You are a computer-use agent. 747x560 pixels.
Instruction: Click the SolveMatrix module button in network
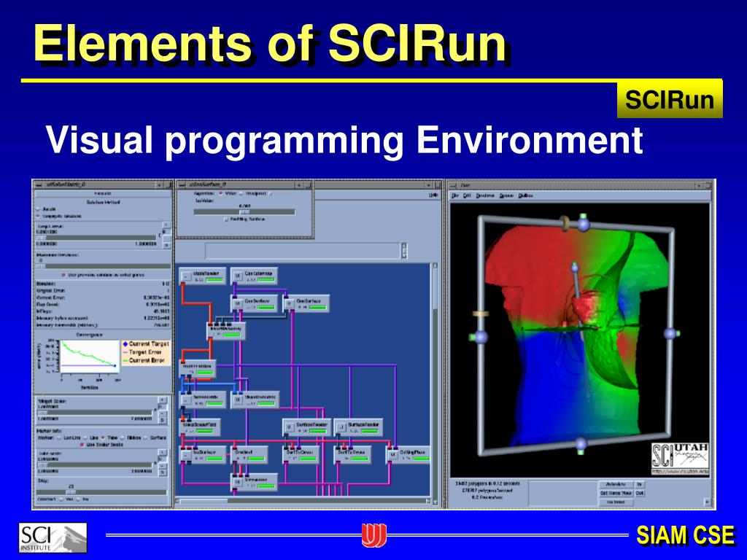[x=186, y=400]
